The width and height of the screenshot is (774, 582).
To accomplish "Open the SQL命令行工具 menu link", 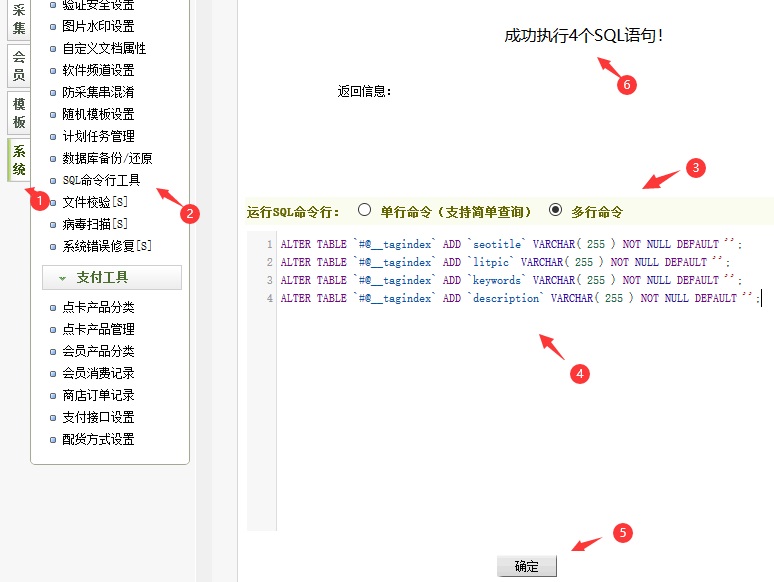I will (101, 180).
